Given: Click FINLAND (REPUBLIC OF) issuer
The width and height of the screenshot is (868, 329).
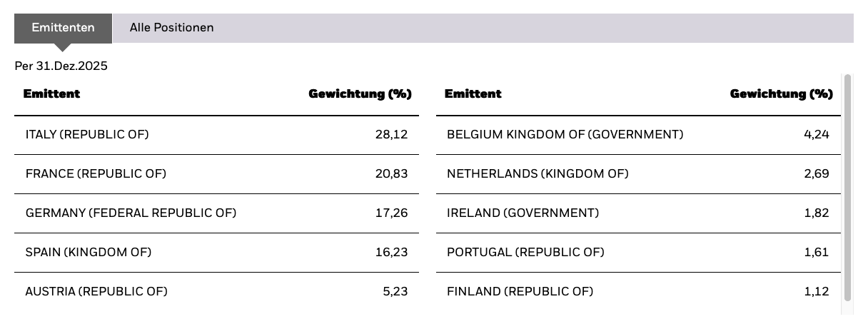Looking at the screenshot, I should coord(520,291).
